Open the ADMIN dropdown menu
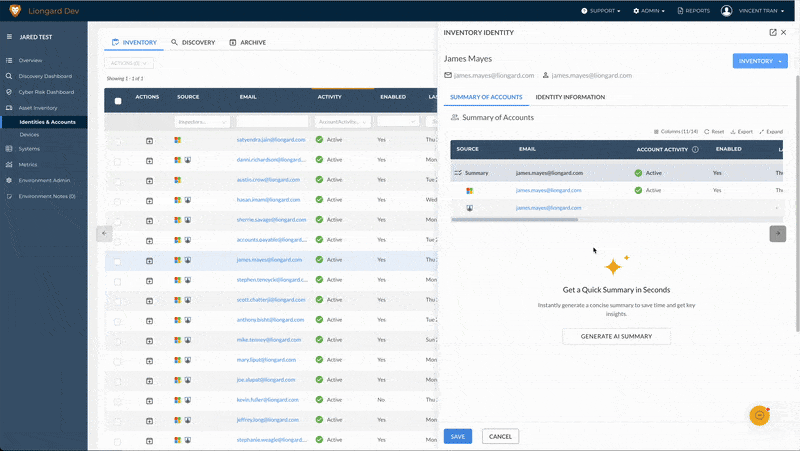 click(649, 11)
